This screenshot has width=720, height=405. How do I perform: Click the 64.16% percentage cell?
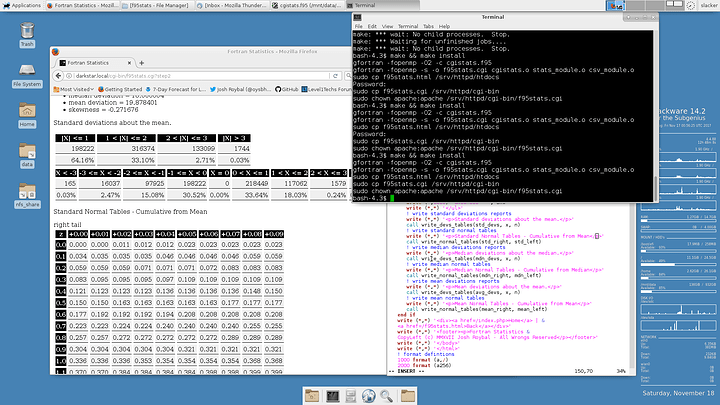coord(75,160)
